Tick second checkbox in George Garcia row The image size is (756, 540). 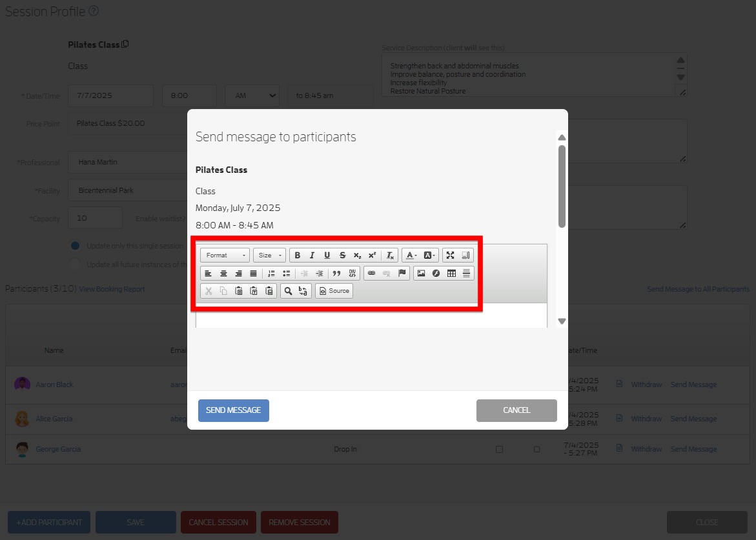pos(536,450)
